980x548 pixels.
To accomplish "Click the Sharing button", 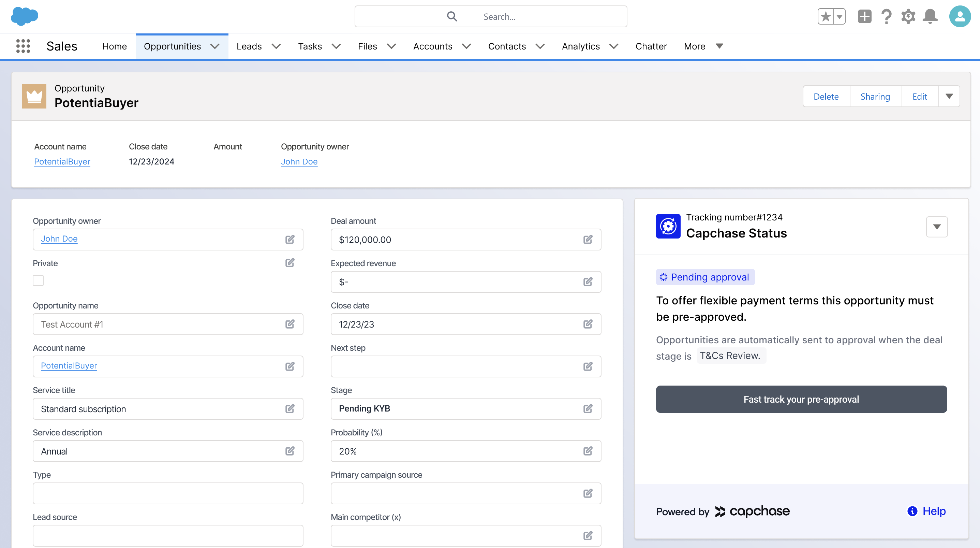I will (x=875, y=96).
